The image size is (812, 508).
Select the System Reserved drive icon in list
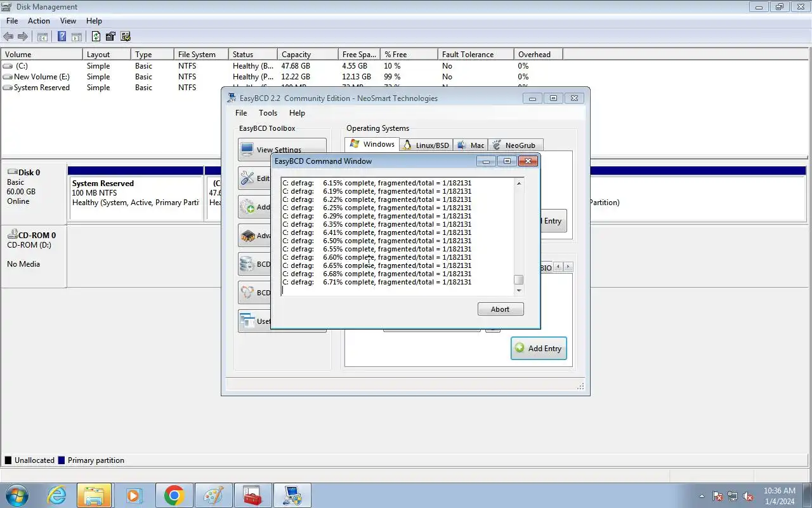click(x=8, y=88)
